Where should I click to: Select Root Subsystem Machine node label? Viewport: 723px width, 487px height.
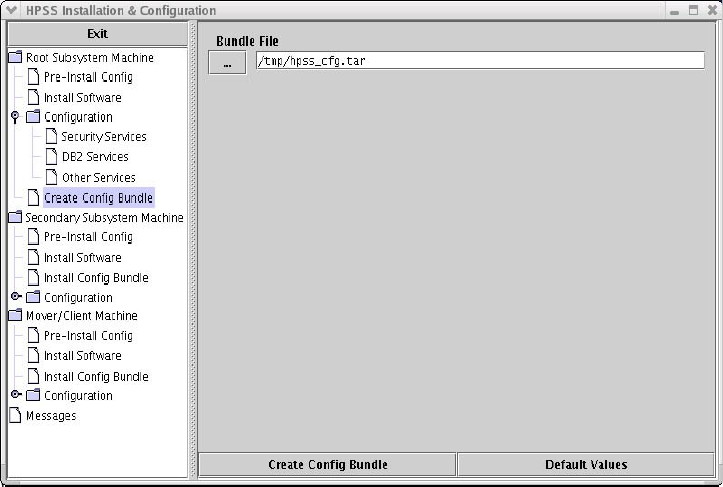click(x=89, y=58)
